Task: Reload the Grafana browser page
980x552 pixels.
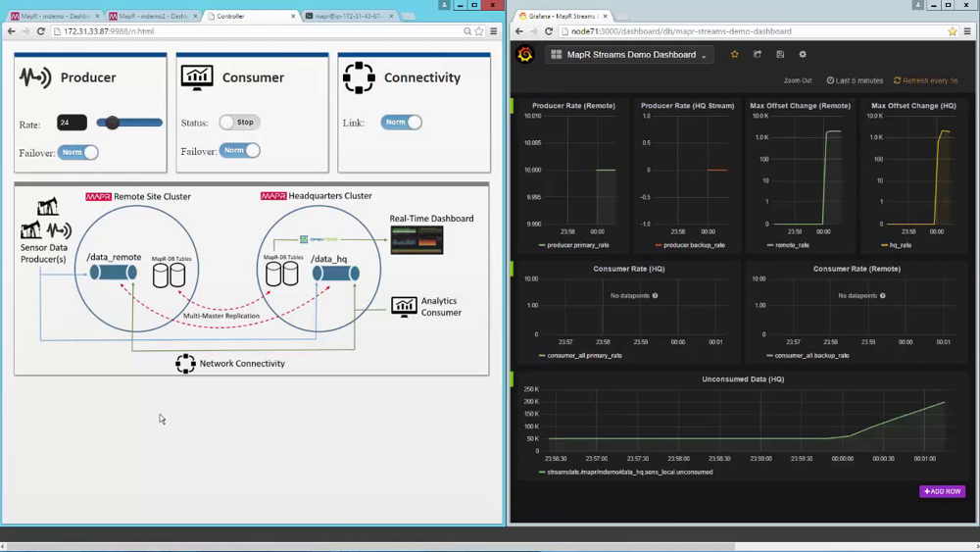Action: coord(548,31)
